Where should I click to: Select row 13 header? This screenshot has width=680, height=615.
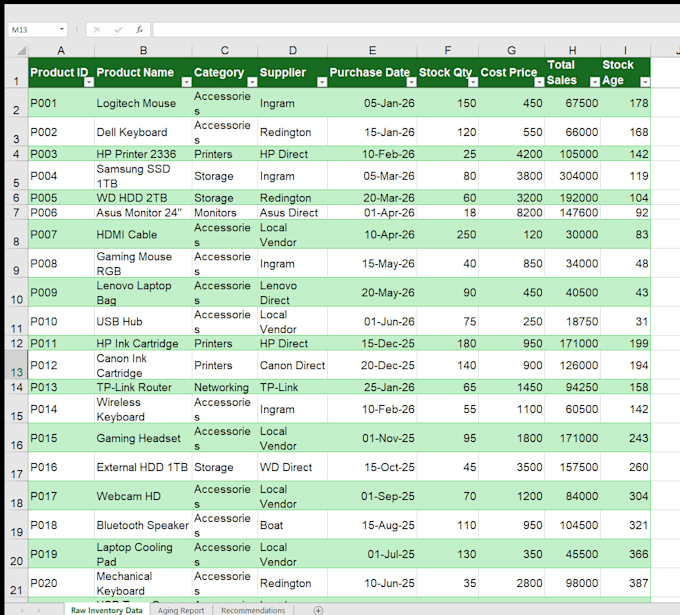pos(16,365)
